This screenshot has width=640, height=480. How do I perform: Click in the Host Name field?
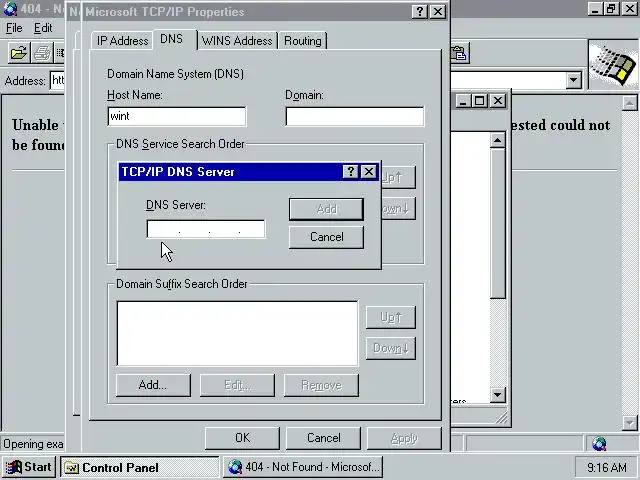click(x=177, y=116)
